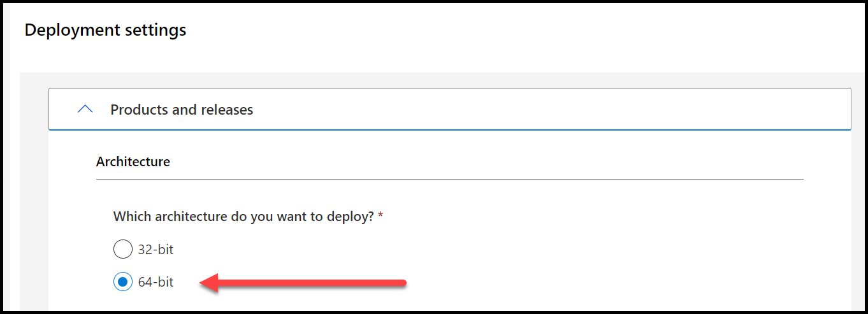Click the blue underline below Products and releases

point(450,130)
